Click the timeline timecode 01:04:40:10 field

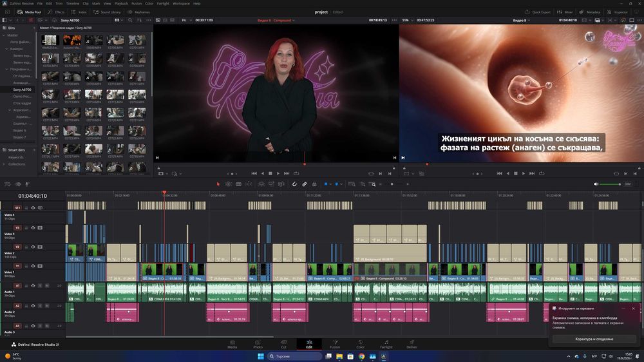tap(32, 196)
